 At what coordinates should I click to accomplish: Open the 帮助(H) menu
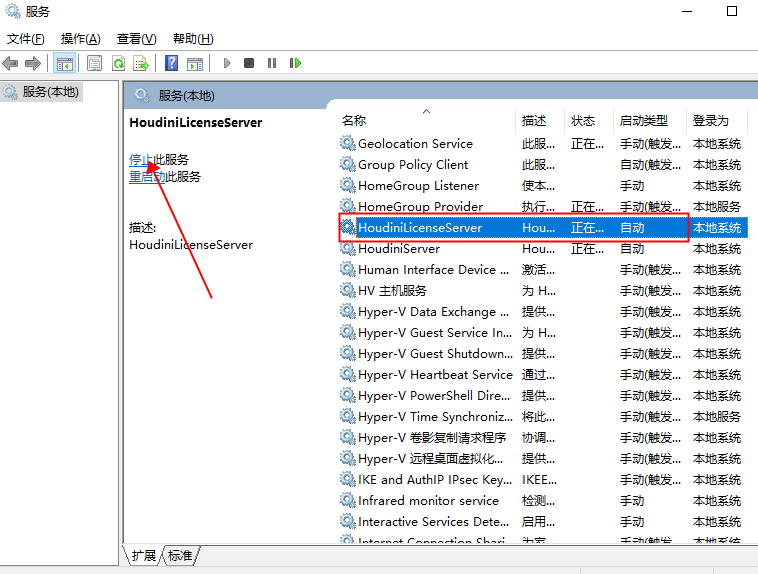[x=193, y=39]
